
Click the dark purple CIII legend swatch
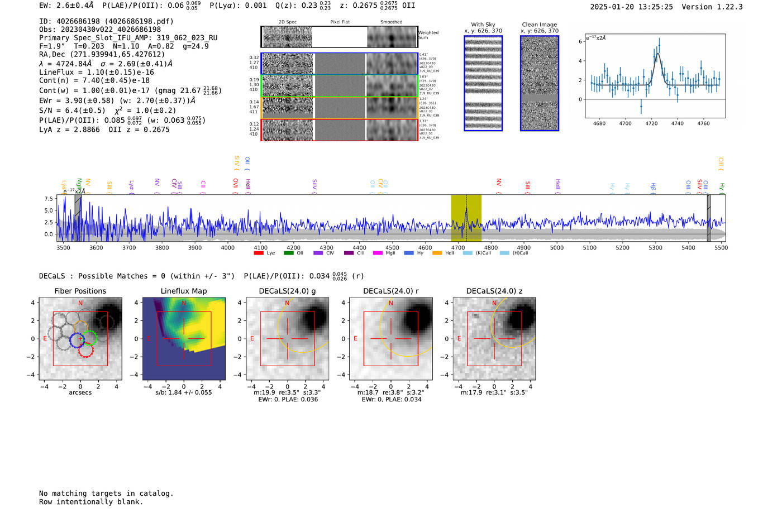(x=349, y=253)
